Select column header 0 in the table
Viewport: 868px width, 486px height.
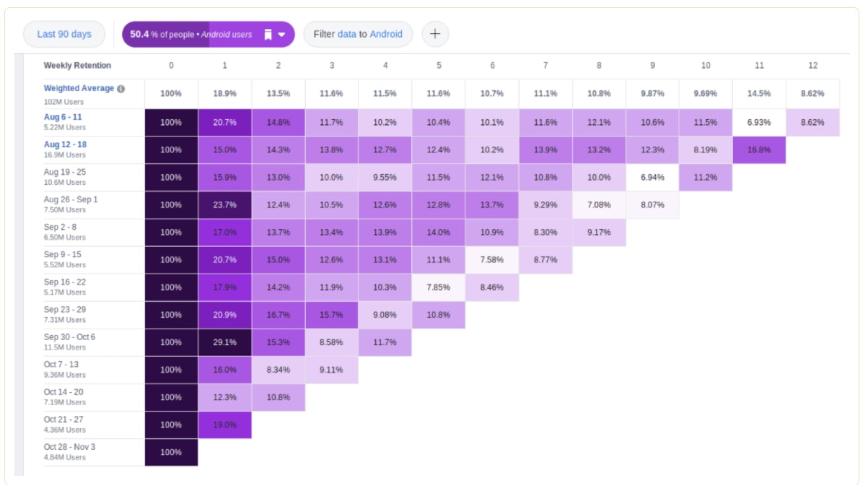[x=172, y=65]
